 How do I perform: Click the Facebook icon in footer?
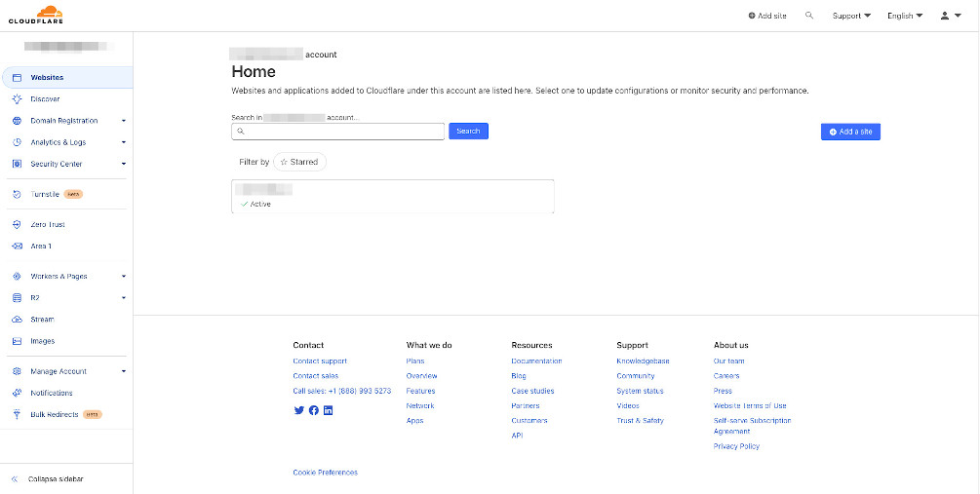(x=314, y=410)
